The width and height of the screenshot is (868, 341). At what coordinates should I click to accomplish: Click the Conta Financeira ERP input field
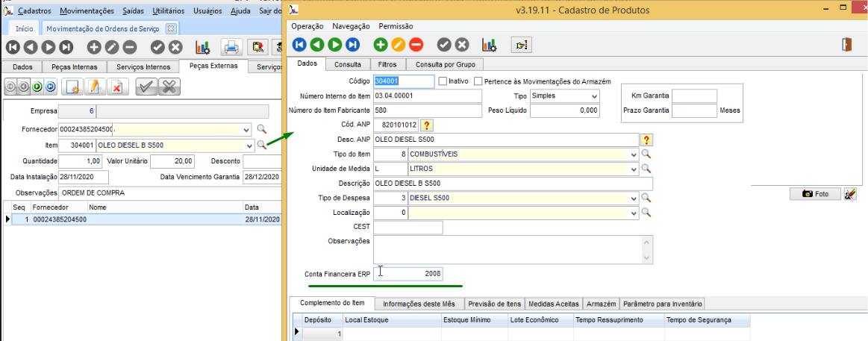point(408,274)
